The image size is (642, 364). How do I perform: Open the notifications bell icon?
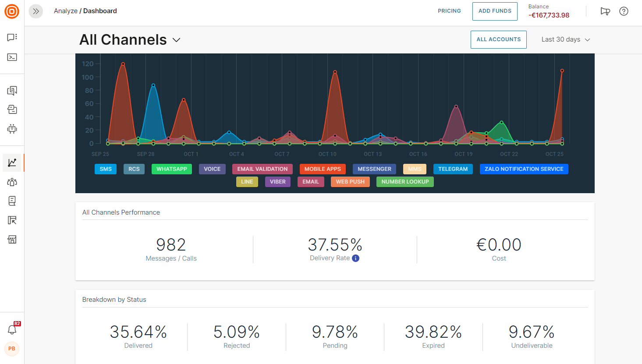[12, 330]
